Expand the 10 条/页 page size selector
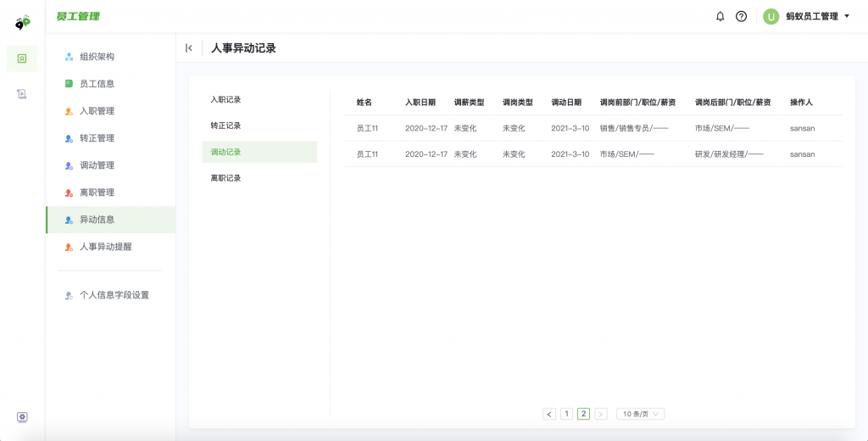 click(640, 414)
